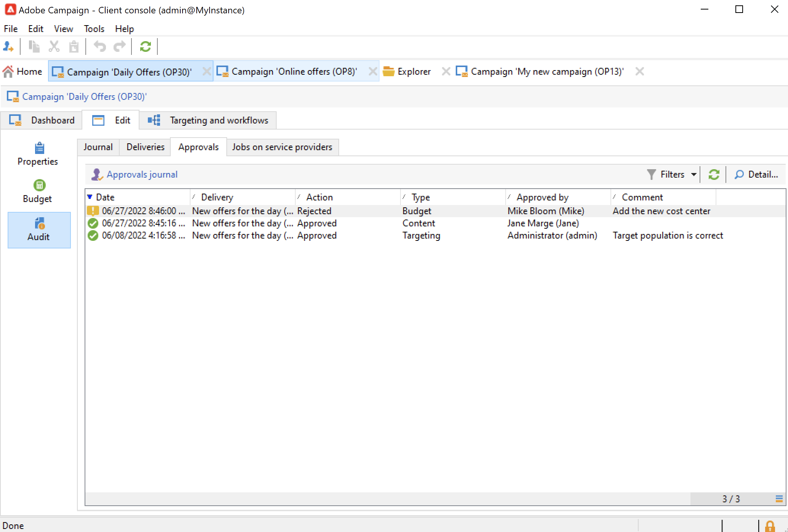Select the Audit sidebar icon
The height and width of the screenshot is (532, 788).
click(39, 223)
